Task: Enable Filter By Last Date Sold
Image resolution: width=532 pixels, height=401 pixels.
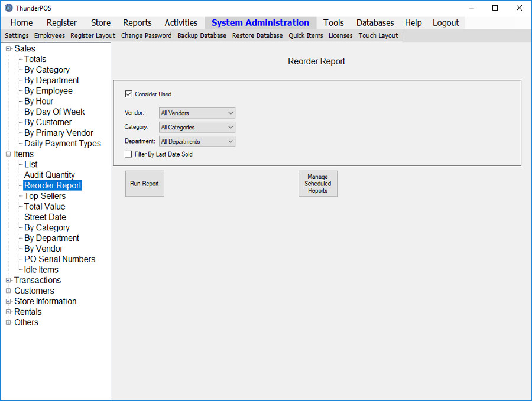Action: 129,154
